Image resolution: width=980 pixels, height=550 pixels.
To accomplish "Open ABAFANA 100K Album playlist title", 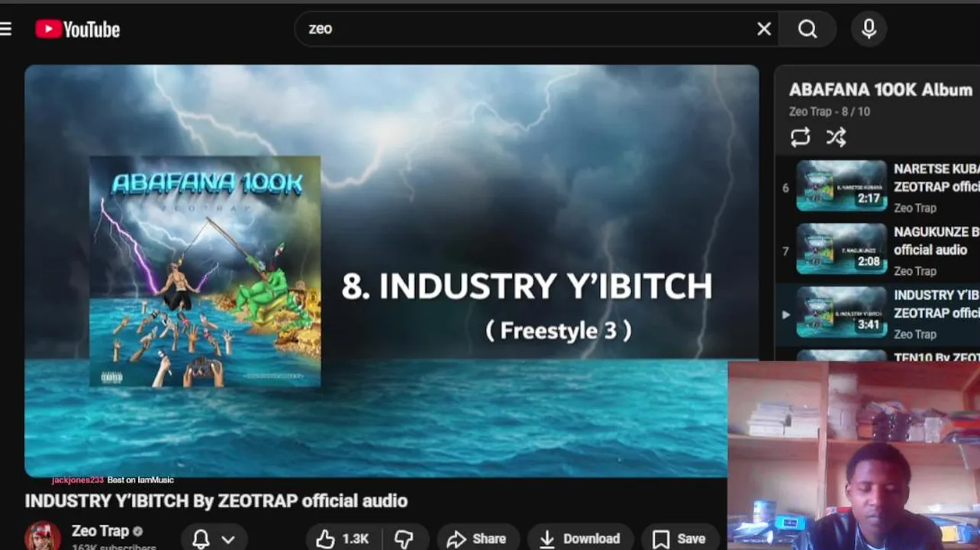I will pyautogui.click(x=880, y=89).
